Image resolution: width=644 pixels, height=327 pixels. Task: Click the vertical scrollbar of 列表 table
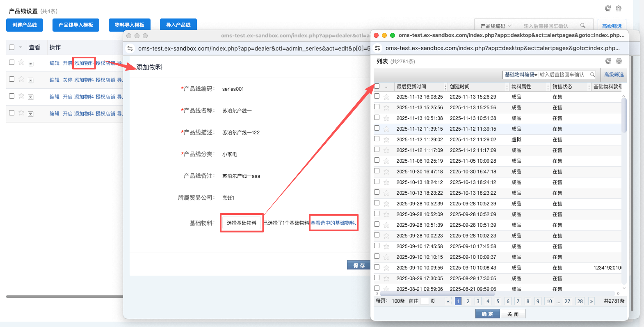624,115
